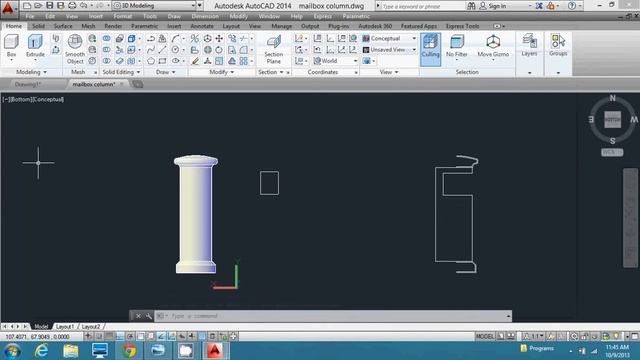Expand the Section panel
The image size is (640, 360).
point(270,72)
